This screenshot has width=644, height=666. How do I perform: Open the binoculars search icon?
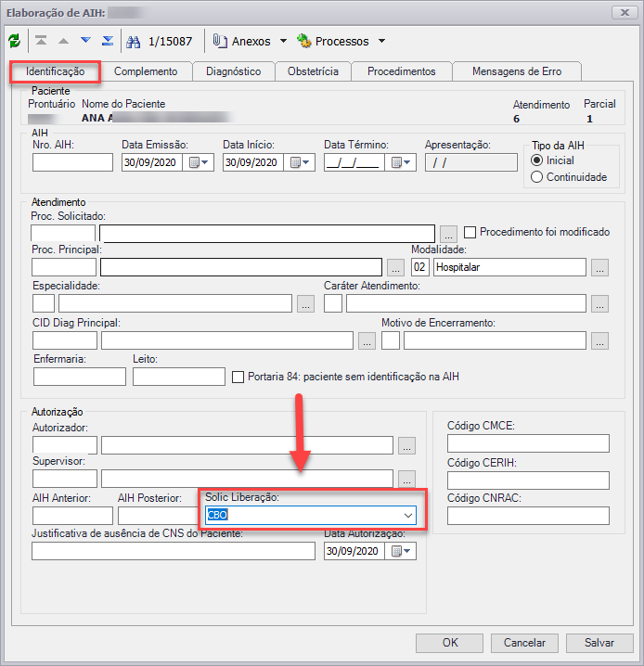[x=134, y=41]
